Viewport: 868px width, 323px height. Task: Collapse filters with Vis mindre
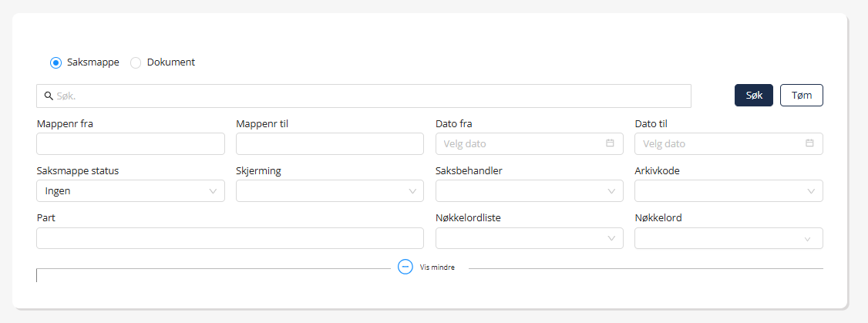pyautogui.click(x=437, y=267)
